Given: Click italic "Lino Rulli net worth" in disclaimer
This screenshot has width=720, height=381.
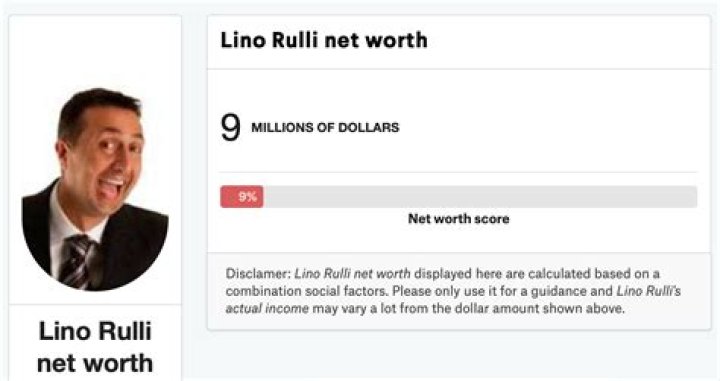Looking at the screenshot, I should (353, 274).
